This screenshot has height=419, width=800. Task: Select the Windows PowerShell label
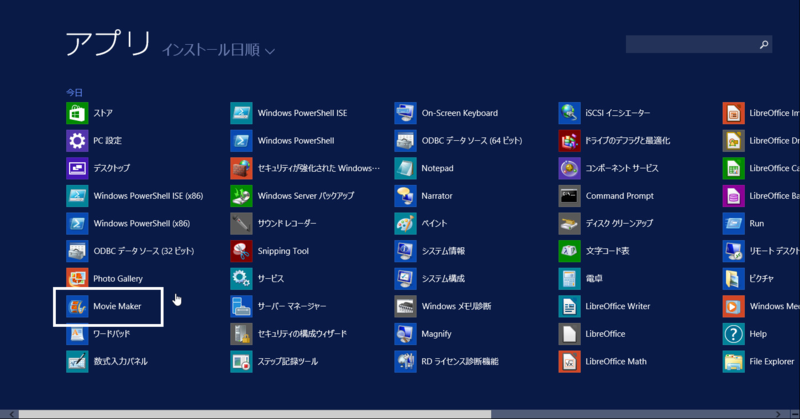click(x=296, y=140)
